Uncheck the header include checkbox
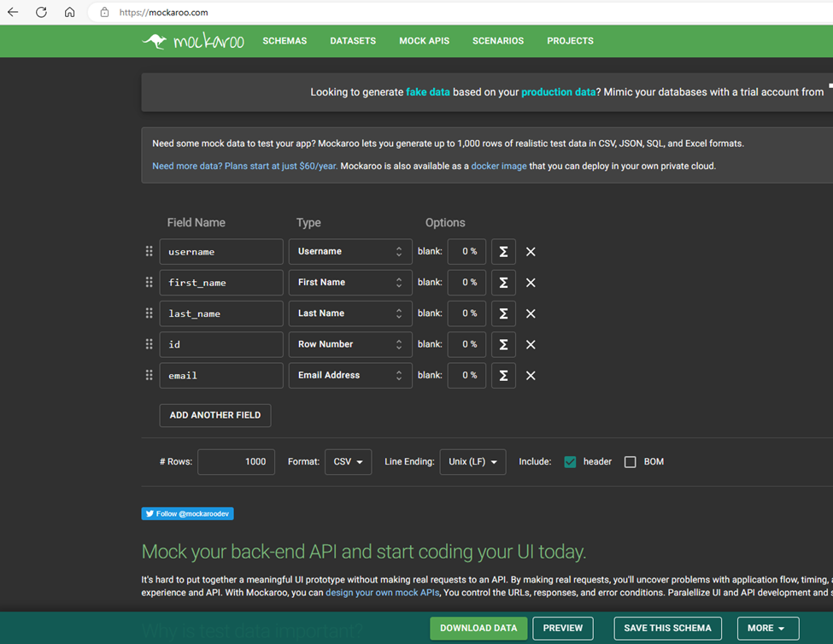Screen dimensions: 833x644 570,462
